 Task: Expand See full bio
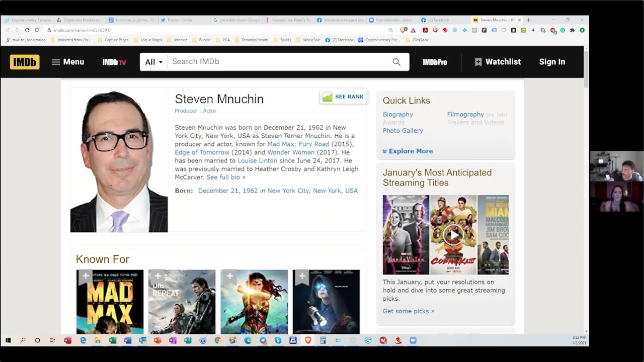(x=225, y=177)
